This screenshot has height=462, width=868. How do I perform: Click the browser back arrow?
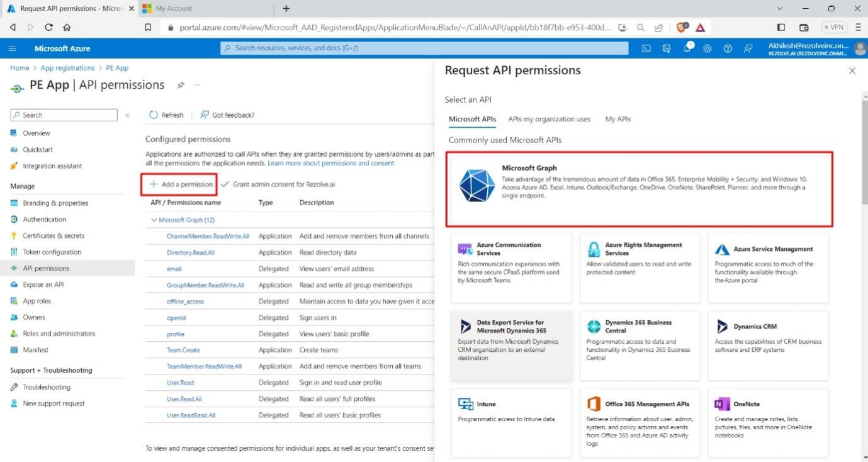coord(13,28)
